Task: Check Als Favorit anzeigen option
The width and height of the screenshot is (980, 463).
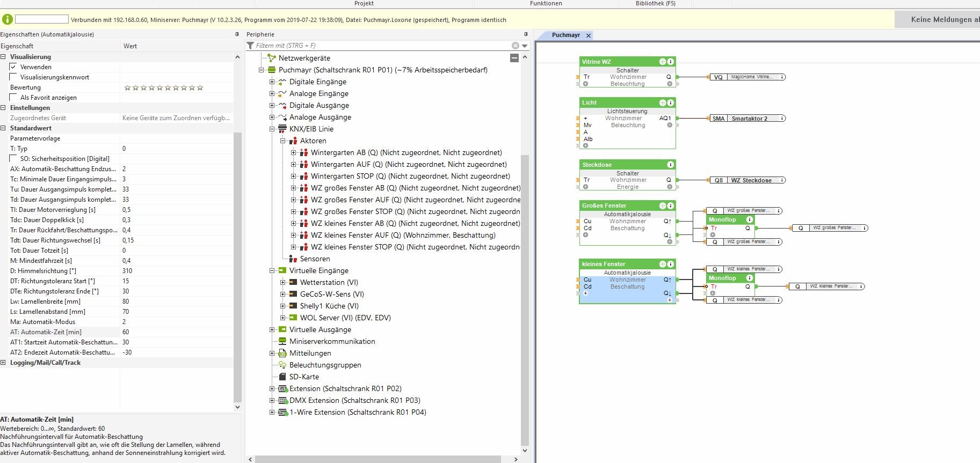Action: tap(13, 98)
